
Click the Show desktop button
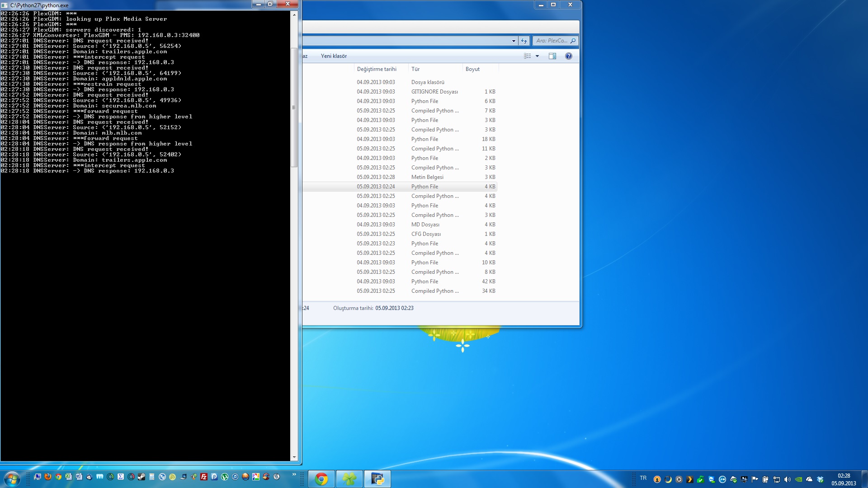pos(864,479)
